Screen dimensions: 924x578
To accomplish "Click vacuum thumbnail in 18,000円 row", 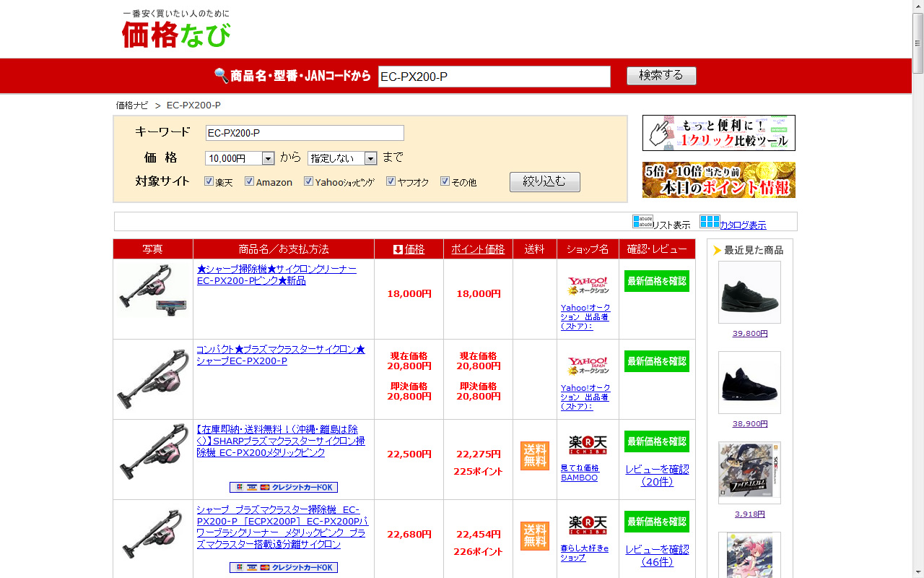I will pos(153,290).
